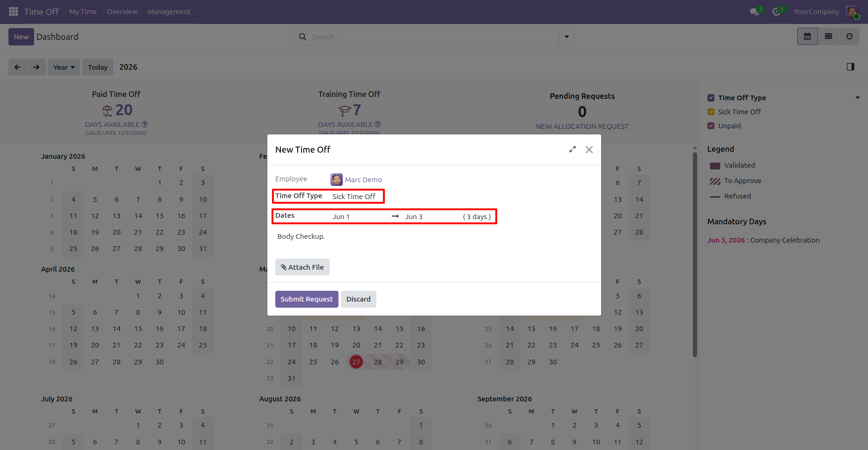868x450 pixels.
Task: Click the Paid Time Off 20 days value
Action: coord(124,110)
